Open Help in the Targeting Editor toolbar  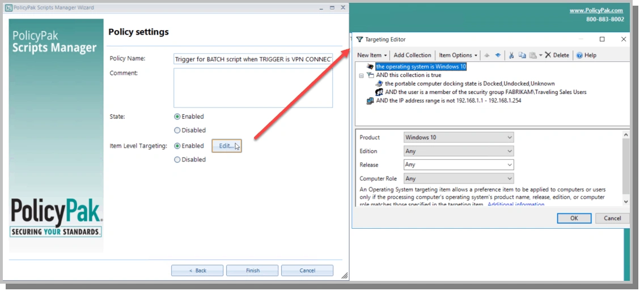point(586,55)
